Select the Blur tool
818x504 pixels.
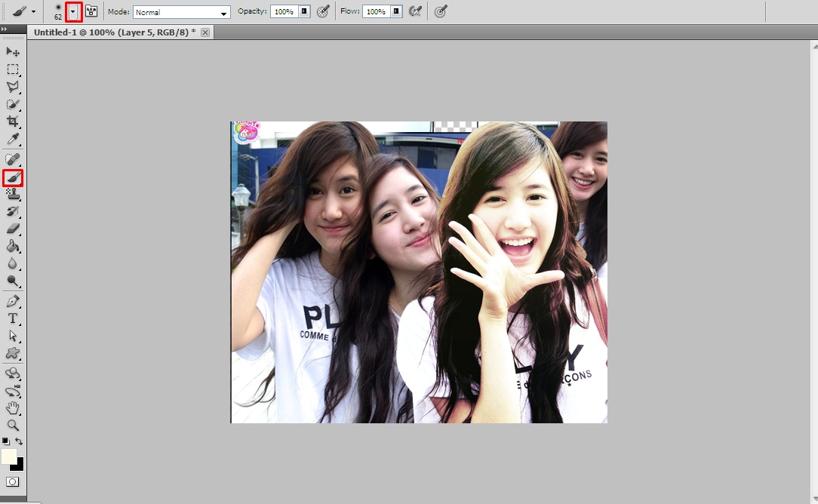13,263
